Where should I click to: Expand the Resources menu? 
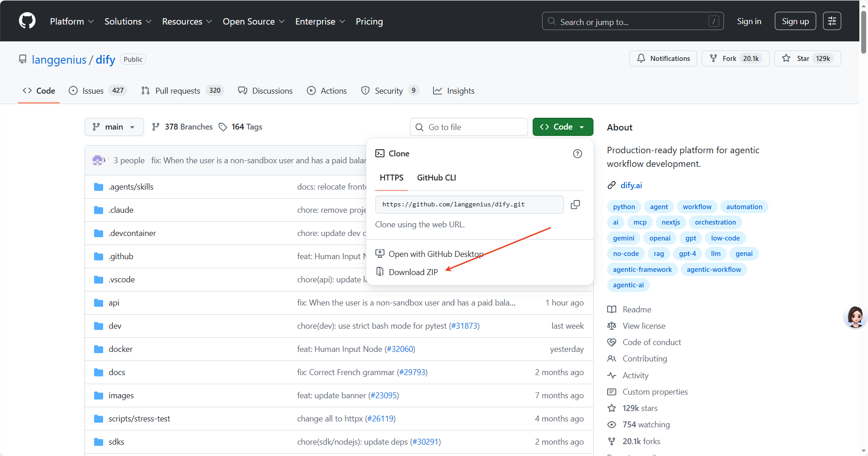point(187,21)
